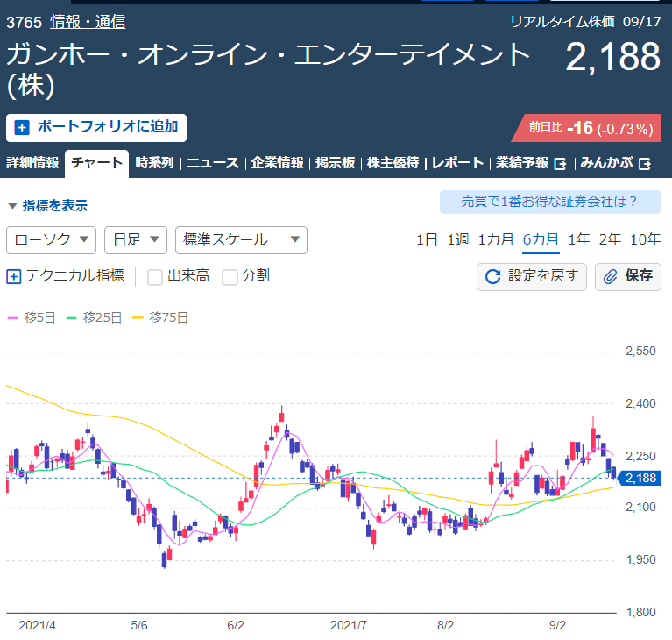Click the 情報・通信 sector link
The width and height of the screenshot is (672, 640).
[x=88, y=22]
